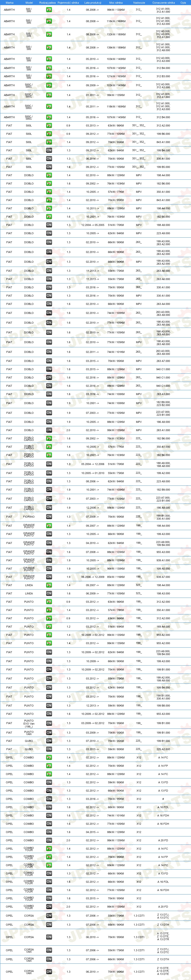This screenshot has width=191, height=980.
Task: Click the Oznaczenie silnika column header
Action: (164, 3)
